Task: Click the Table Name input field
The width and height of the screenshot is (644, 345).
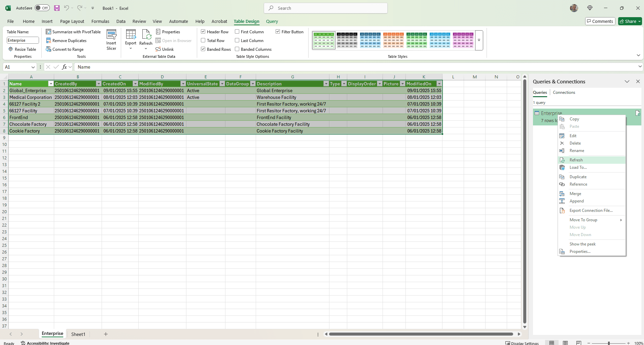Action: 23,40
